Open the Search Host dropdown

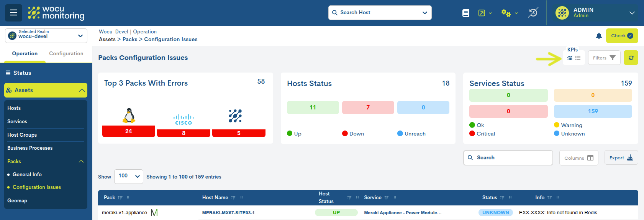[x=380, y=13]
